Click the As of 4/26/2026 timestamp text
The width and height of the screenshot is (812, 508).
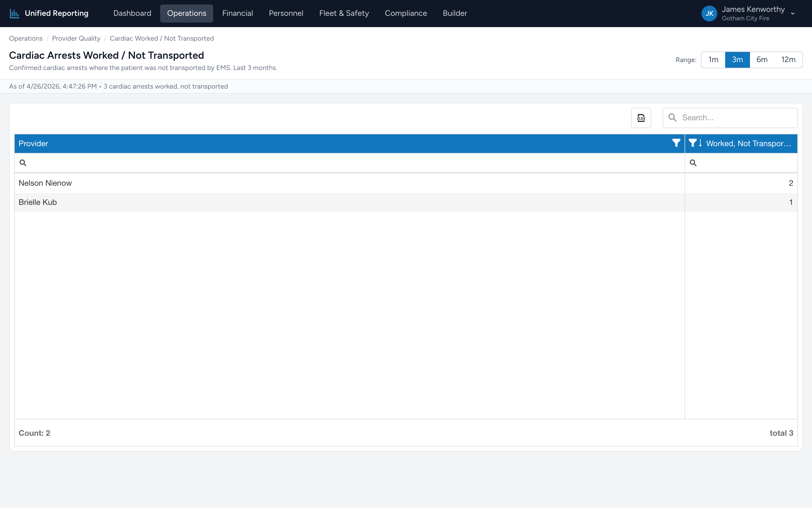pos(53,86)
